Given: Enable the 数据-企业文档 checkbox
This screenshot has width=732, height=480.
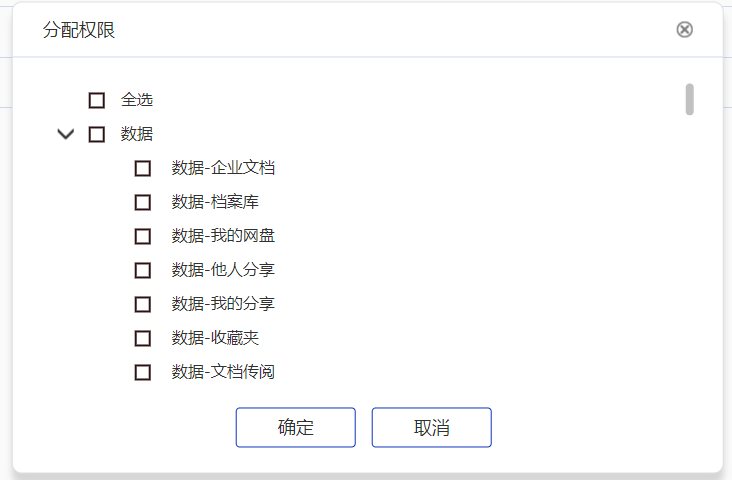Looking at the screenshot, I should coord(142,169).
